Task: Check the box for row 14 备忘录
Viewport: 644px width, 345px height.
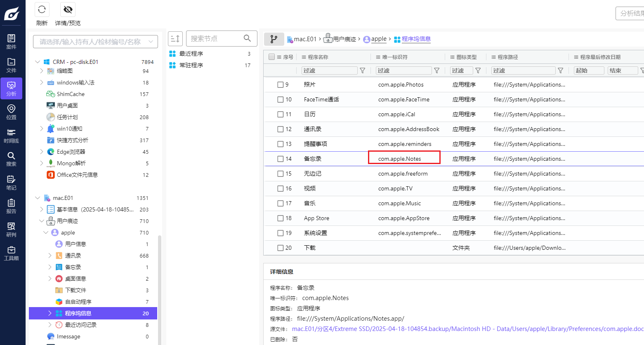Action: click(281, 159)
